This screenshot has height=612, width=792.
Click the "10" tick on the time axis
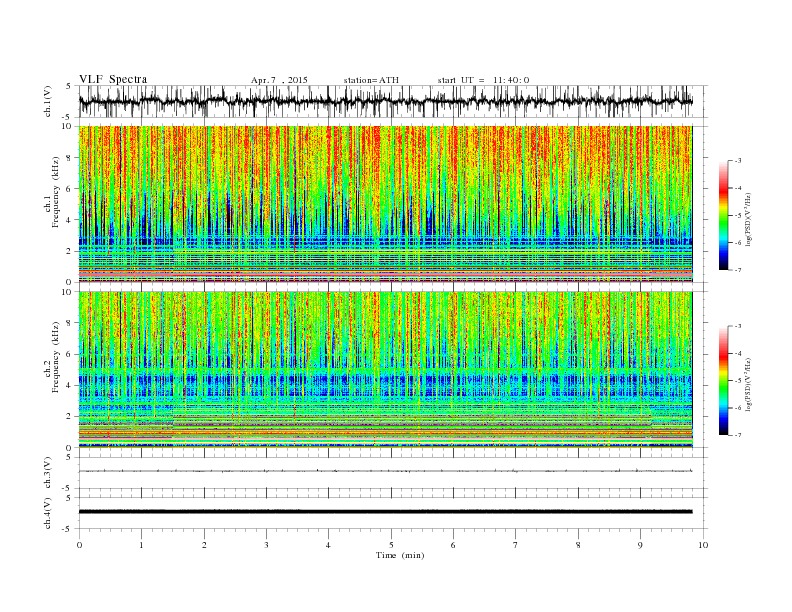pos(703,545)
